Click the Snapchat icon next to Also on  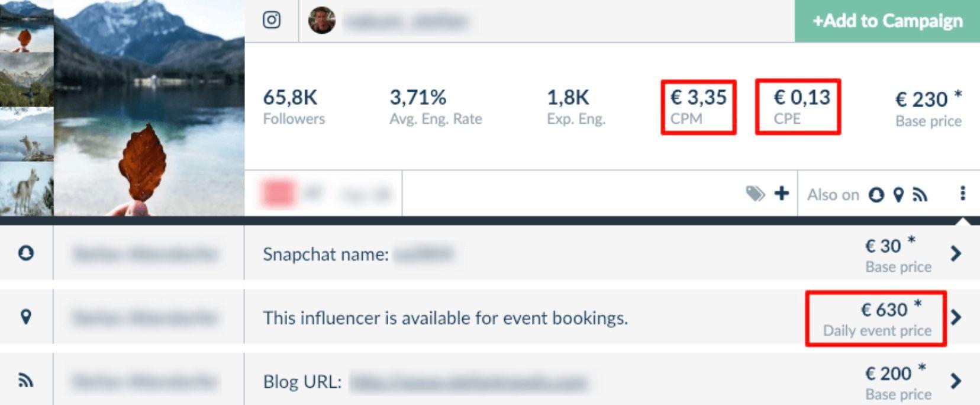(x=876, y=194)
